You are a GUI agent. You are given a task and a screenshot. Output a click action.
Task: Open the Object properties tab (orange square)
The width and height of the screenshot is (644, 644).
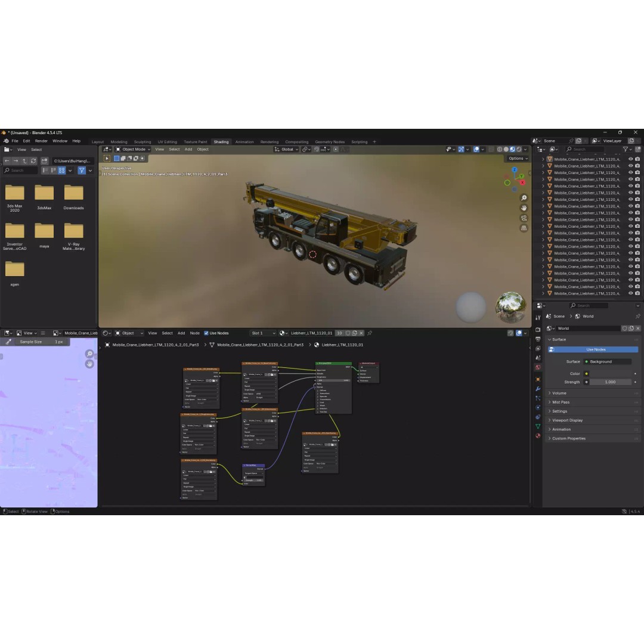pyautogui.click(x=538, y=379)
